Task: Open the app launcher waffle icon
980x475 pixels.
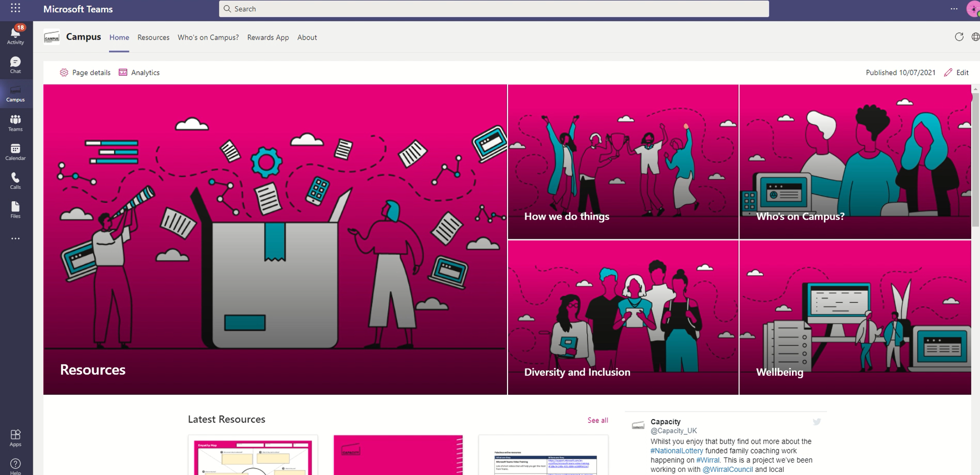Action: click(x=15, y=8)
